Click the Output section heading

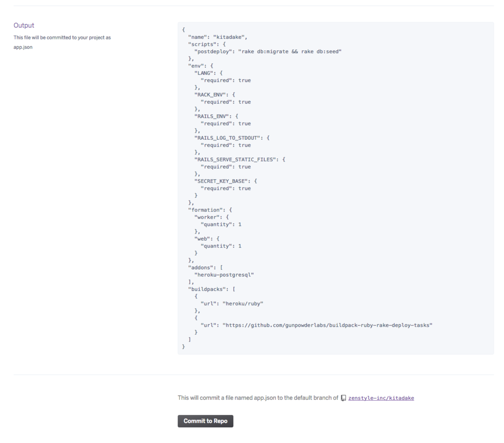(24, 26)
